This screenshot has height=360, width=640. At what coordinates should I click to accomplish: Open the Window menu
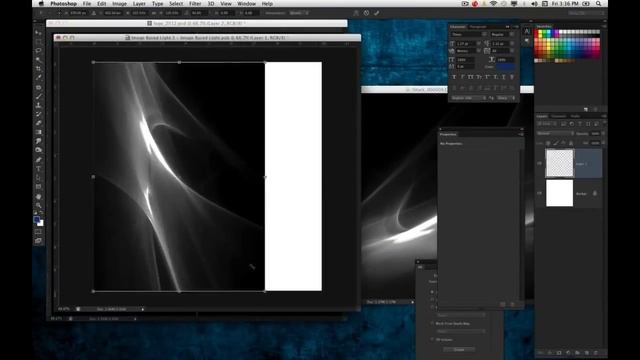(x=247, y=4)
